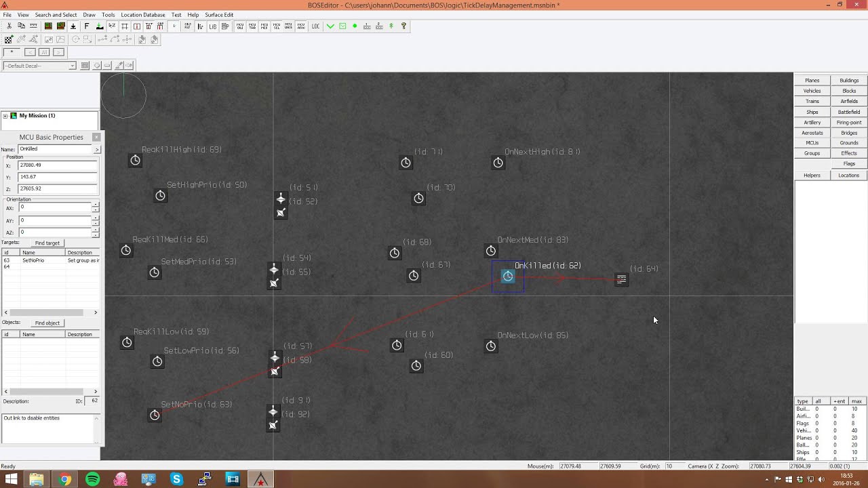Click the Objects list right scroll arrow

point(96,392)
